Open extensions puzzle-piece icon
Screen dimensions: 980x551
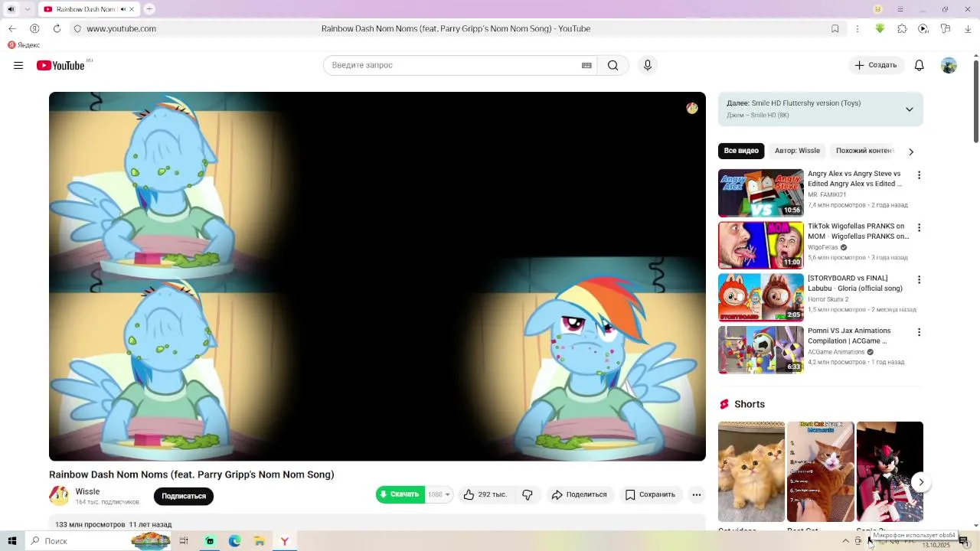[902, 28]
